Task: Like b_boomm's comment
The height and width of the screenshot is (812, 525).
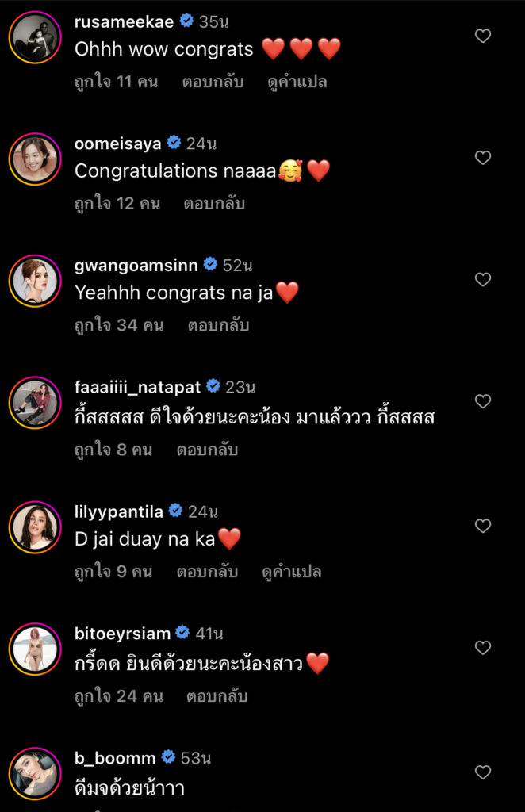Action: 482,772
